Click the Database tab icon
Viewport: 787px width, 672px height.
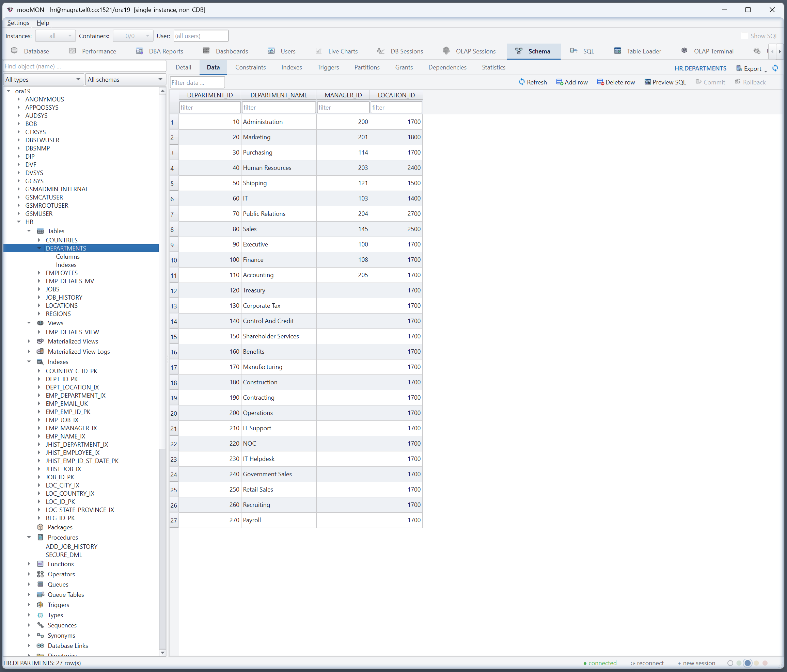(14, 51)
